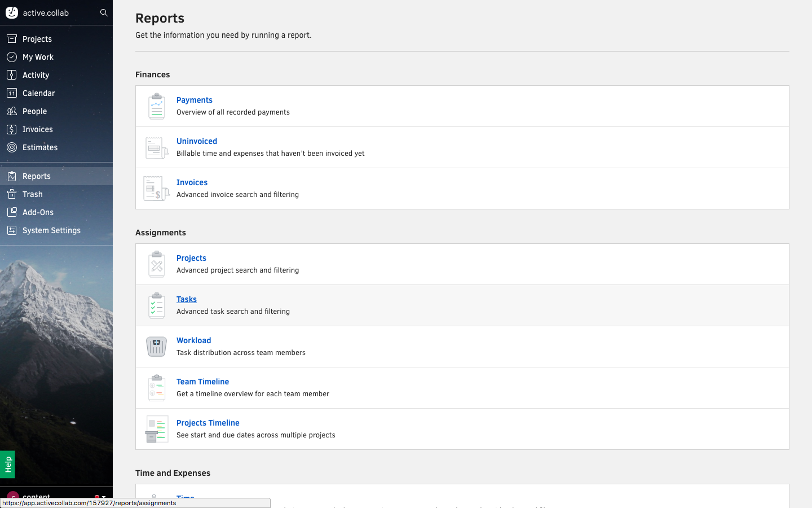Screen dimensions: 812x508
Task: Click the green Help tab
Action: click(x=7, y=464)
